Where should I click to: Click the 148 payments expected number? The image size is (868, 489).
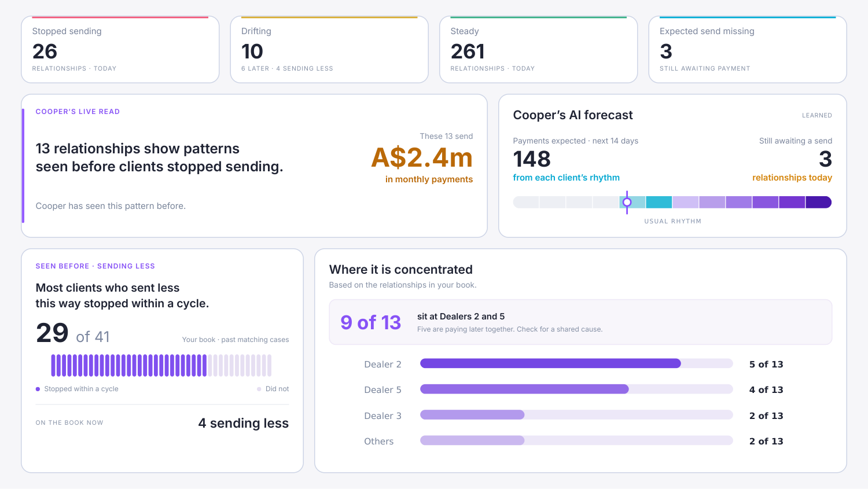coord(532,159)
